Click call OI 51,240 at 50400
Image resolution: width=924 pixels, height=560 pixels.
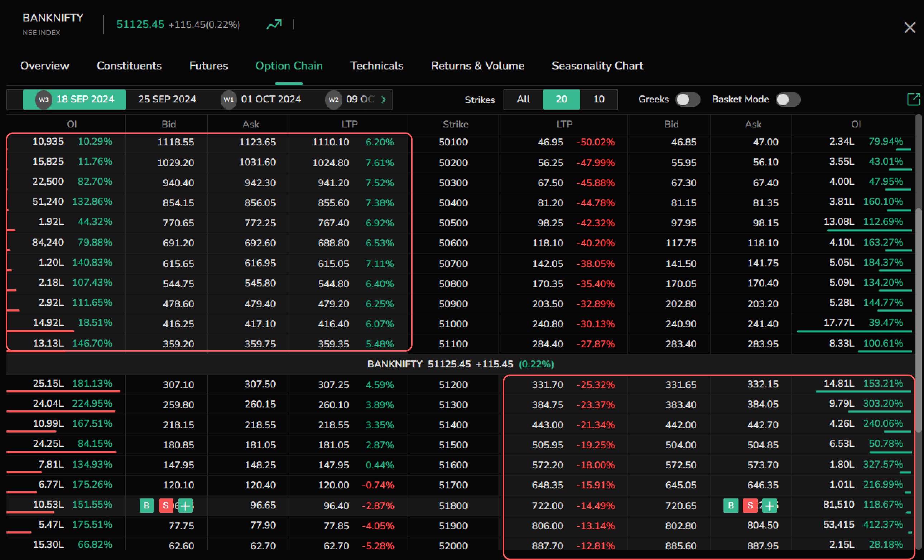click(48, 202)
